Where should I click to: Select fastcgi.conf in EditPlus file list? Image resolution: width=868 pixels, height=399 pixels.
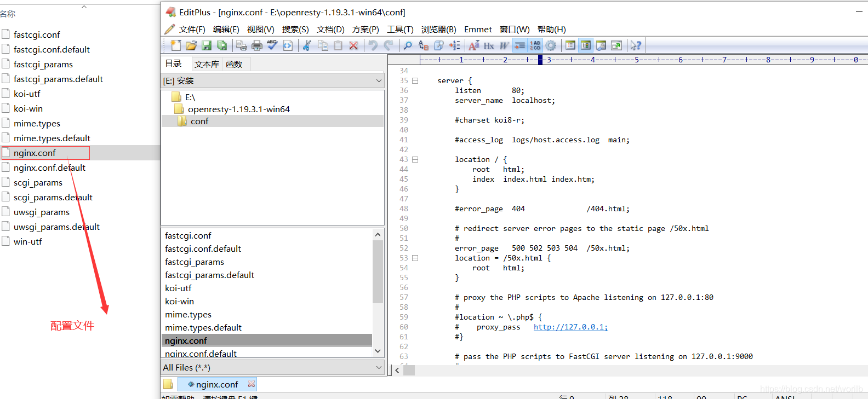188,236
